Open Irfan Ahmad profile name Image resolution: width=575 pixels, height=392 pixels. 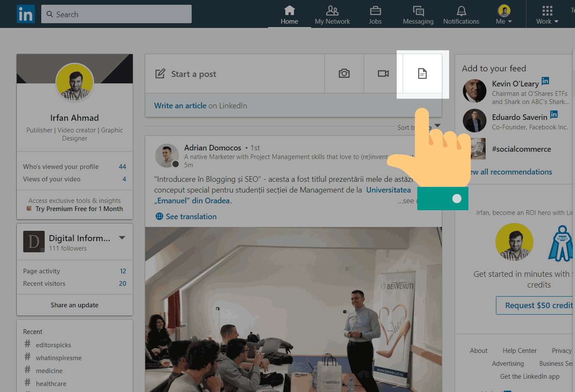tap(74, 118)
